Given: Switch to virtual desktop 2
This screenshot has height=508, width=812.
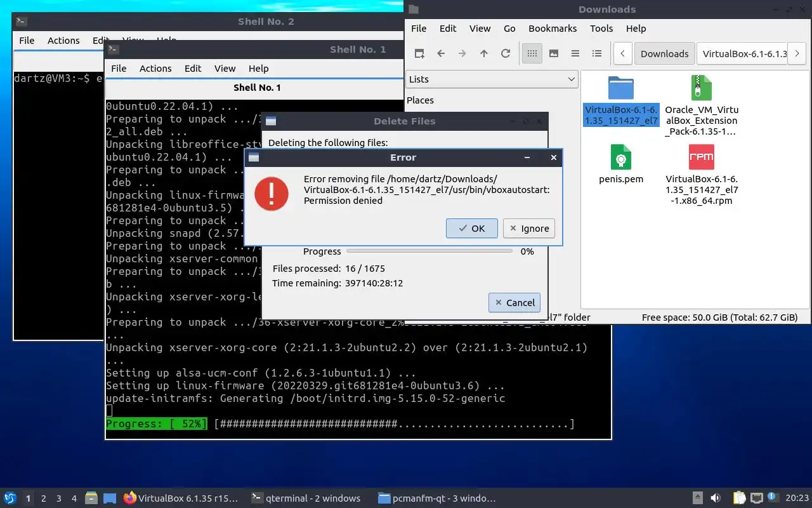Looking at the screenshot, I should [x=43, y=498].
